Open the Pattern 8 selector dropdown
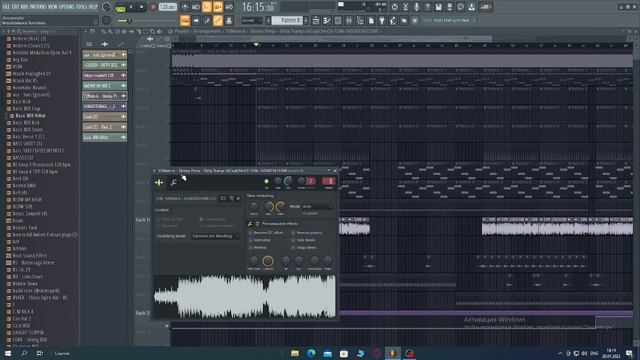 click(287, 20)
